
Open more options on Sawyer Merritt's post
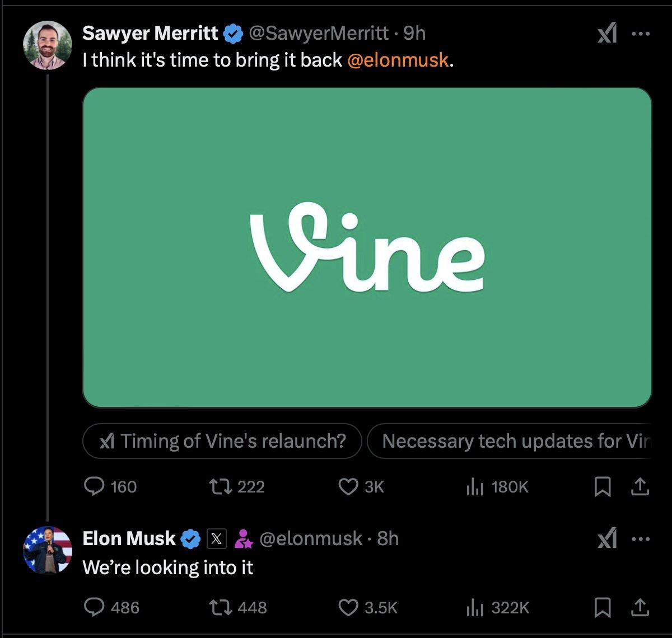[640, 34]
